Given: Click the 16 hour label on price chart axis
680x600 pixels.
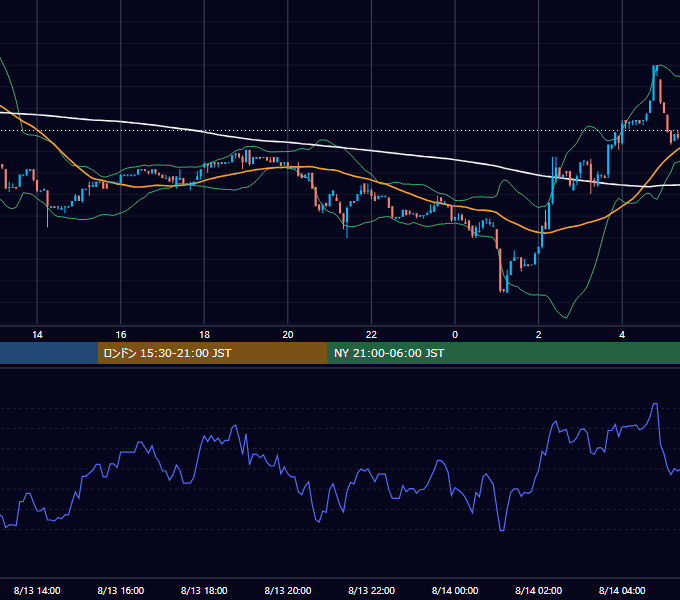Looking at the screenshot, I should [121, 335].
